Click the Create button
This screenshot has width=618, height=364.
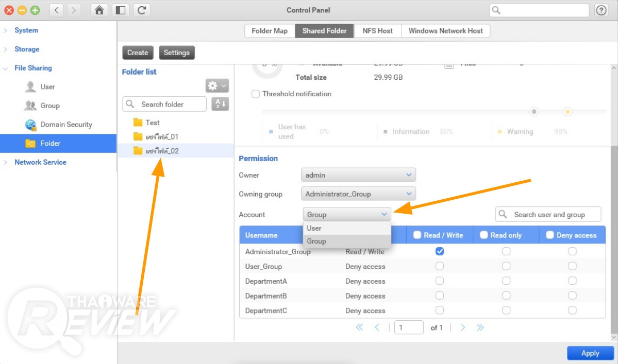click(138, 53)
